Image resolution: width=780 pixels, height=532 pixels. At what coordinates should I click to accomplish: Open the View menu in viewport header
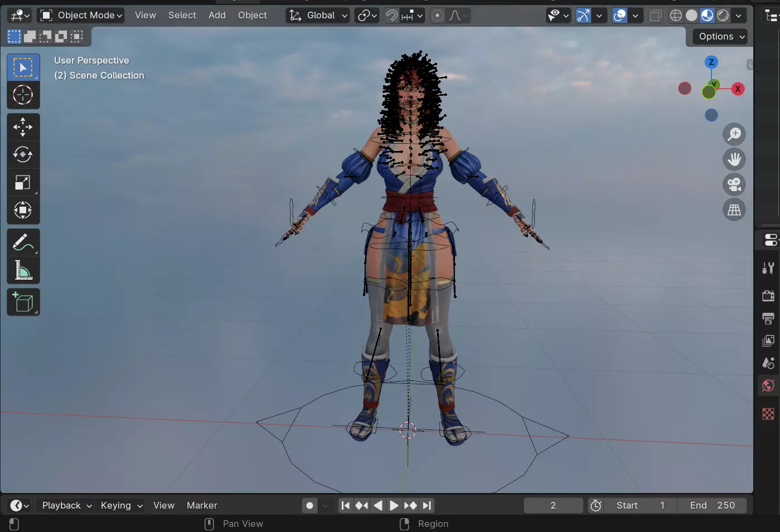(145, 16)
